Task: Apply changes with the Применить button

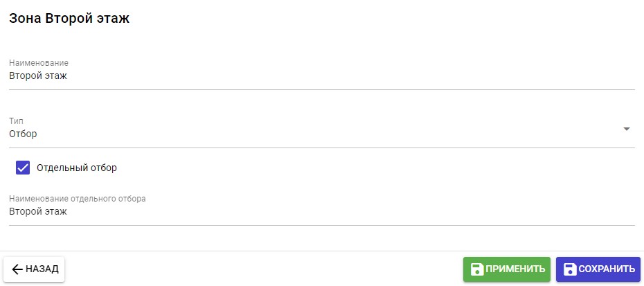Action: 507,269
